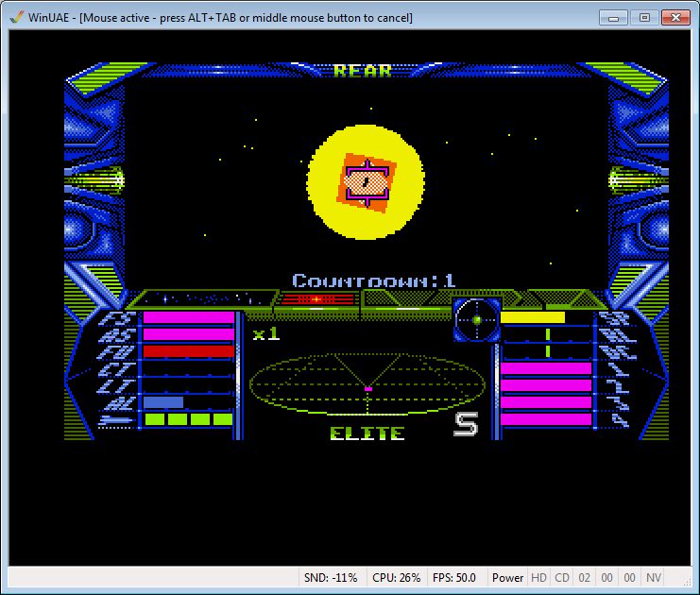Click the SND: -11% status entry
Viewport: 700px width, 595px height.
tap(331, 578)
